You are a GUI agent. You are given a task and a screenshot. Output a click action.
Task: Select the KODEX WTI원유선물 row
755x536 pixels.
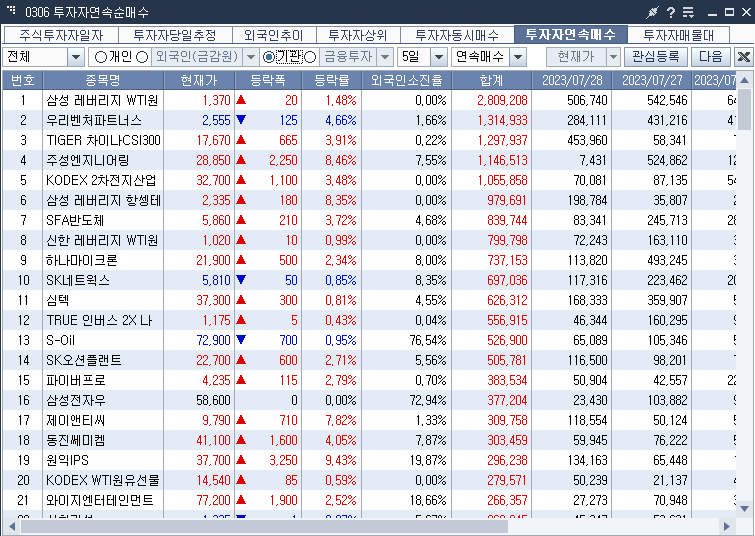[369, 480]
